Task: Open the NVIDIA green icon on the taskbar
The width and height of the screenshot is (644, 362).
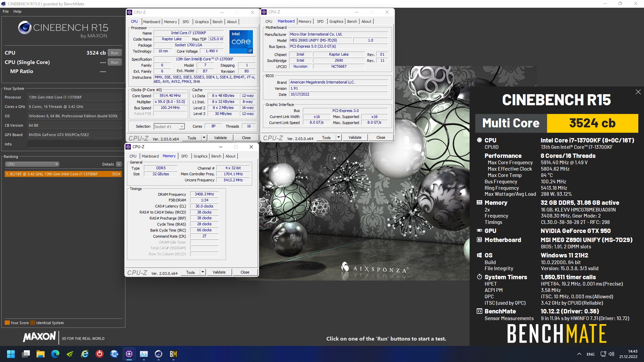Action: [70, 354]
